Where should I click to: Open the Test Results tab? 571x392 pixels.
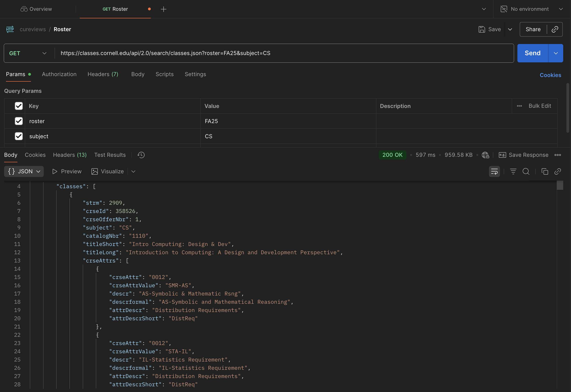coord(110,155)
